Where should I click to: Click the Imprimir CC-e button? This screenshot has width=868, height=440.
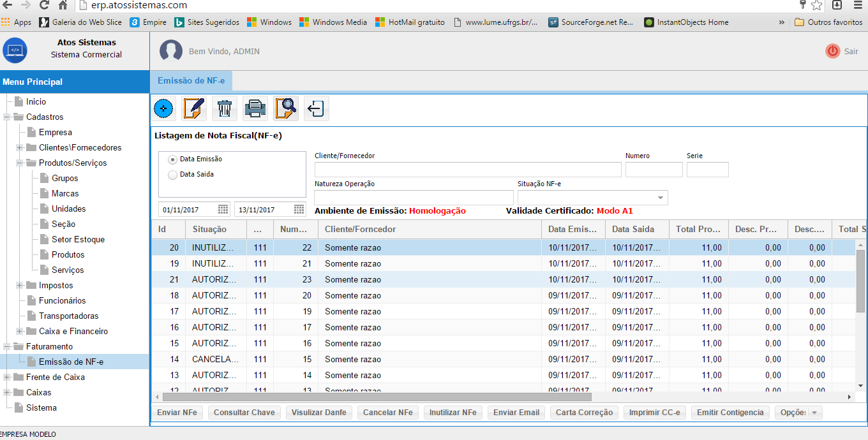[655, 413]
